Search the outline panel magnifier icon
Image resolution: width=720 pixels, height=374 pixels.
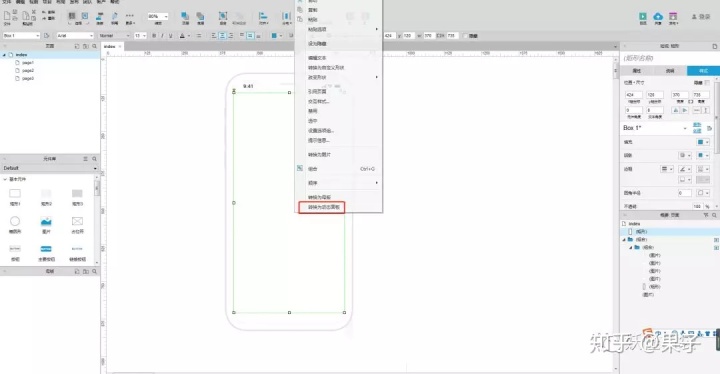714,215
